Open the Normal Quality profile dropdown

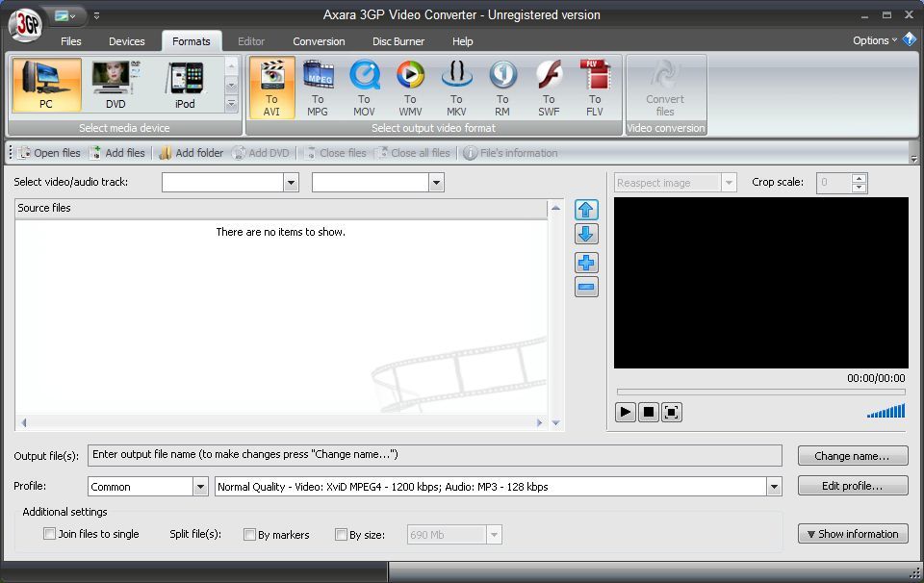(774, 487)
